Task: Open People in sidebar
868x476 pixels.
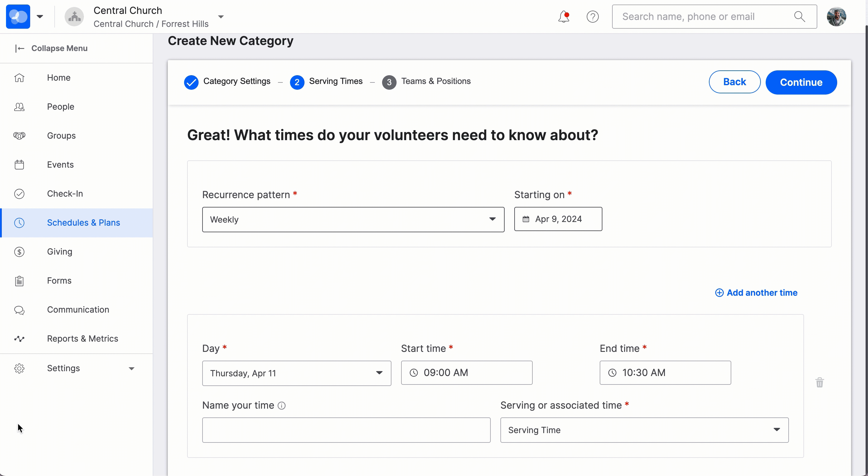Action: 76,107
